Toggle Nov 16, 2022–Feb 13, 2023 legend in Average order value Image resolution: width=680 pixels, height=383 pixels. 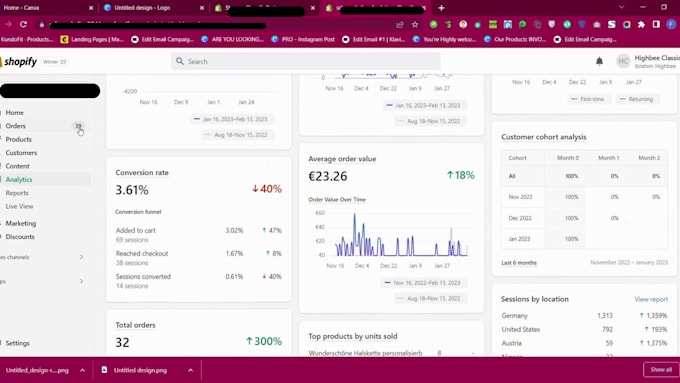423,283
